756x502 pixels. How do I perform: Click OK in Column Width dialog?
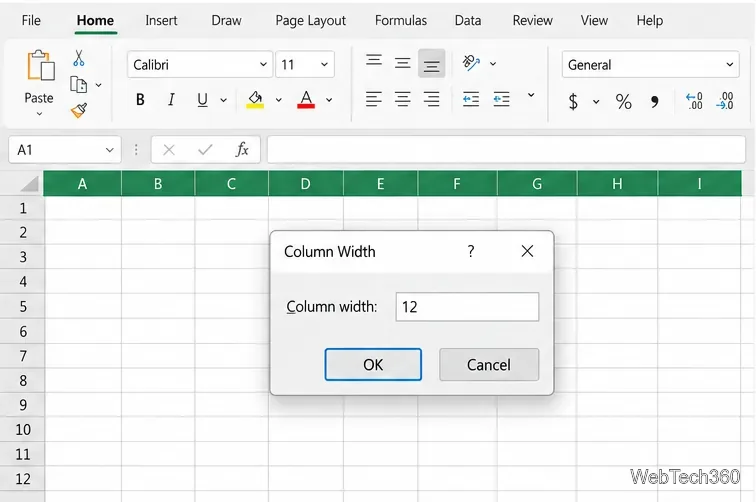pos(373,365)
